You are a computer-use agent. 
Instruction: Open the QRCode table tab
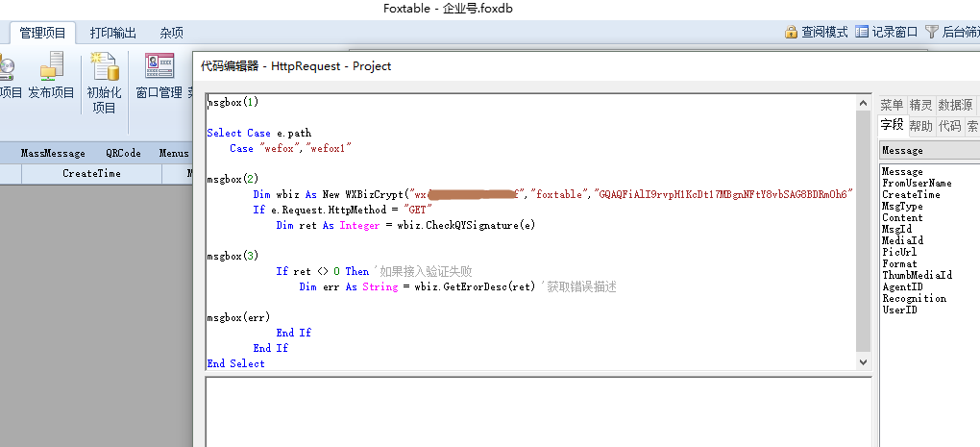123,153
